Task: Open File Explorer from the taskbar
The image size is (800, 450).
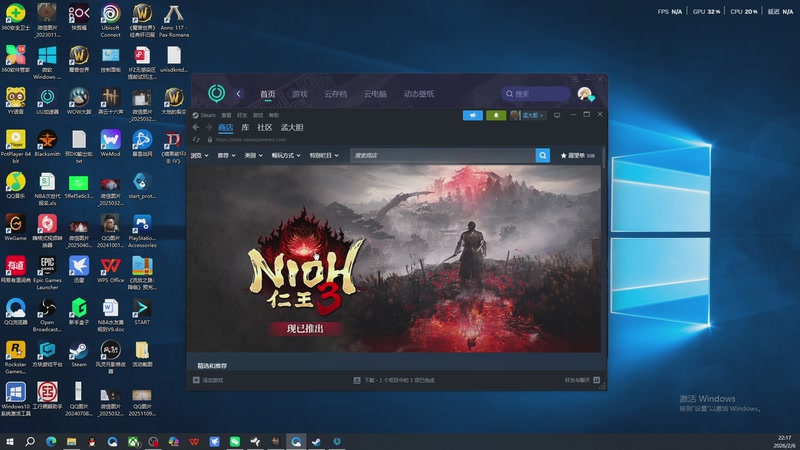Action: coord(71,441)
